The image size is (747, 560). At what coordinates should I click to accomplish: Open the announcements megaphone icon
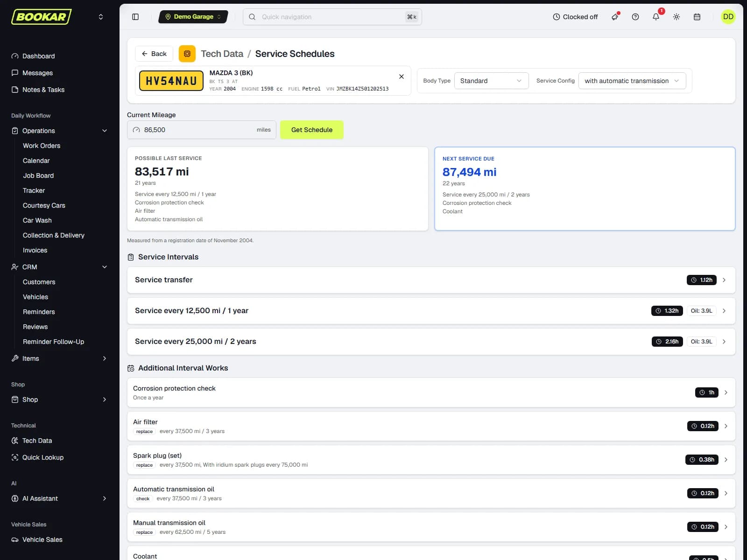coord(615,17)
